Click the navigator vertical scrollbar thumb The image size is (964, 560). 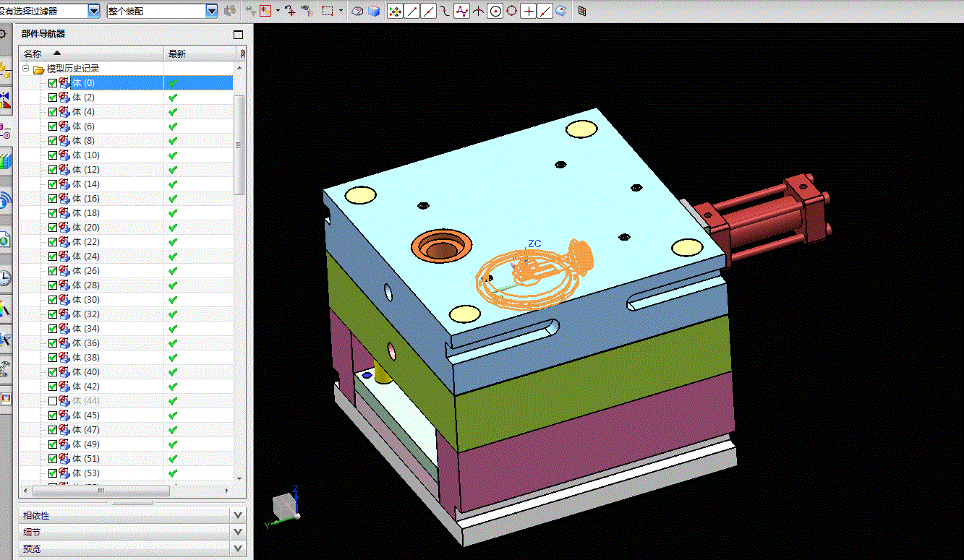239,145
